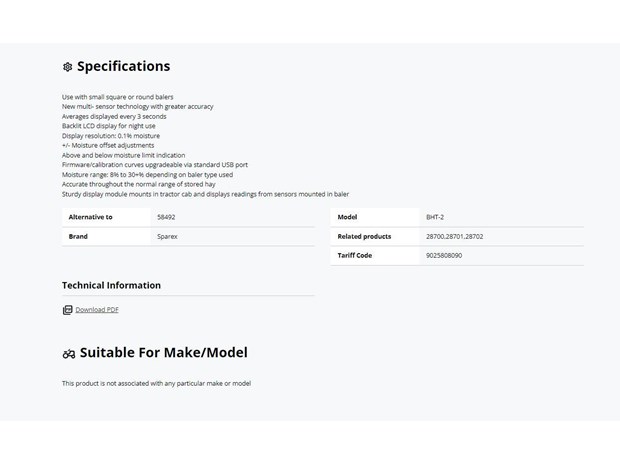
Task: Click the Specifications gear icon
Action: [x=68, y=67]
